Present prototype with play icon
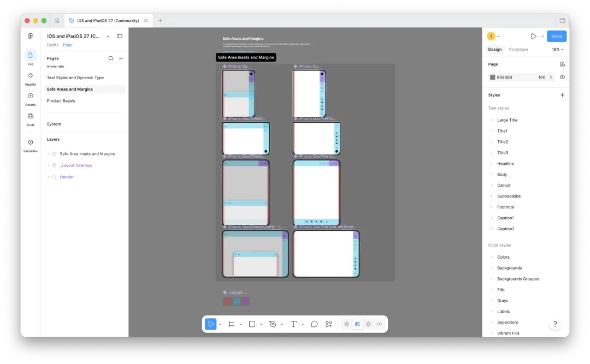This screenshot has height=364, width=590. click(534, 37)
